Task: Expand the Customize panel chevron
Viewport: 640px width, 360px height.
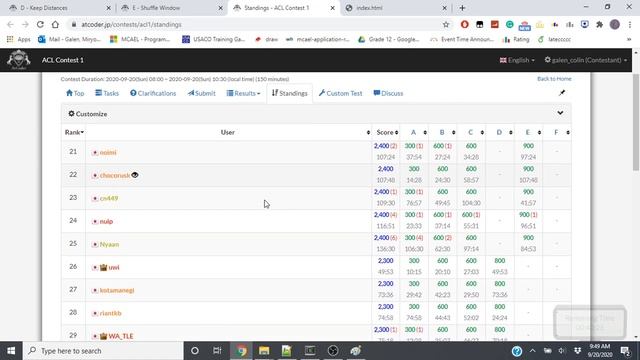Action: point(560,113)
